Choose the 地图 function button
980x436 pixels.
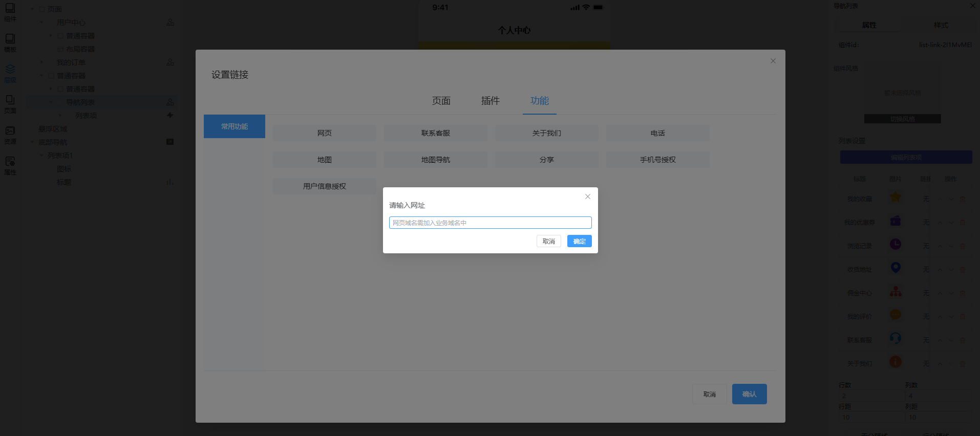pyautogui.click(x=325, y=160)
